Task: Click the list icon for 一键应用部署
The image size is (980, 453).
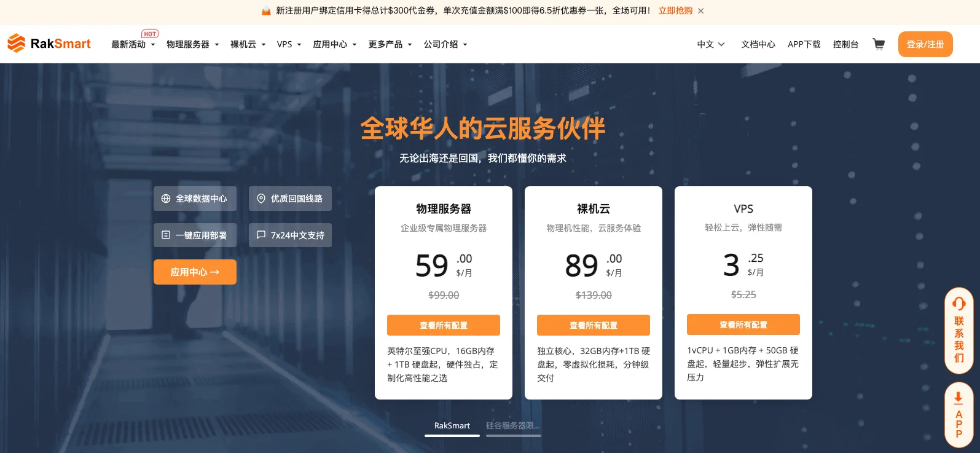Action: point(166,235)
